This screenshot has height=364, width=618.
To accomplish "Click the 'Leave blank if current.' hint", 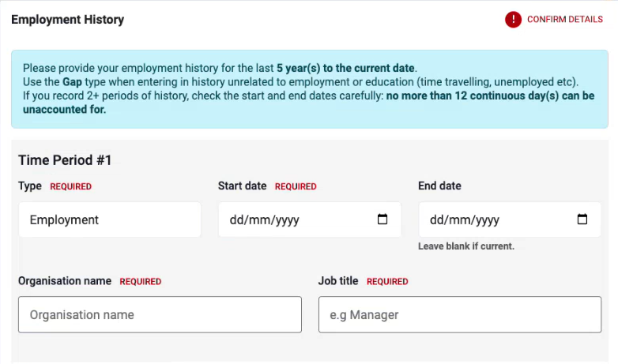I will (x=466, y=246).
